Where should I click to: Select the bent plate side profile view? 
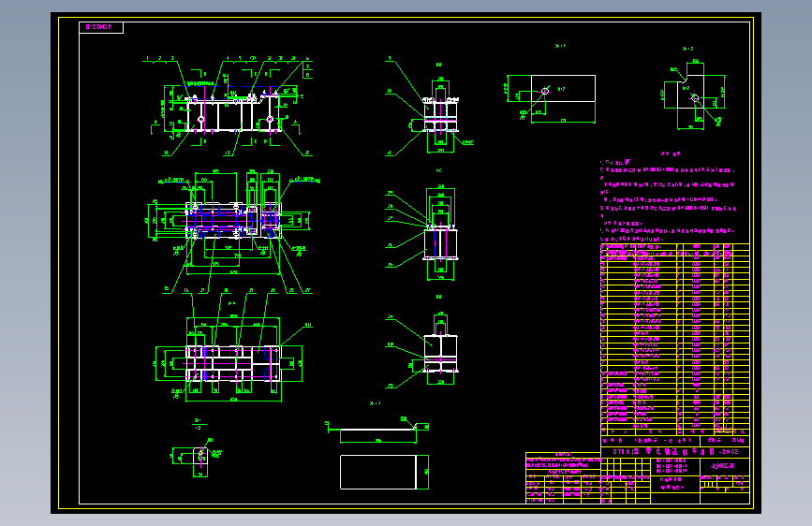pos(378,428)
